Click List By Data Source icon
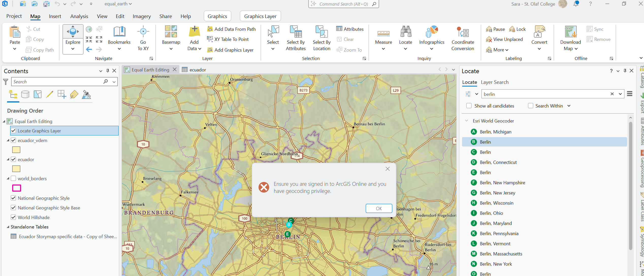The height and width of the screenshot is (276, 644). 25,95
